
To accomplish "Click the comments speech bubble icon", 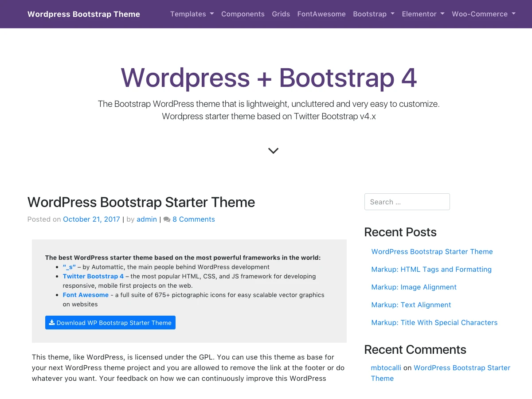I will coord(167,219).
